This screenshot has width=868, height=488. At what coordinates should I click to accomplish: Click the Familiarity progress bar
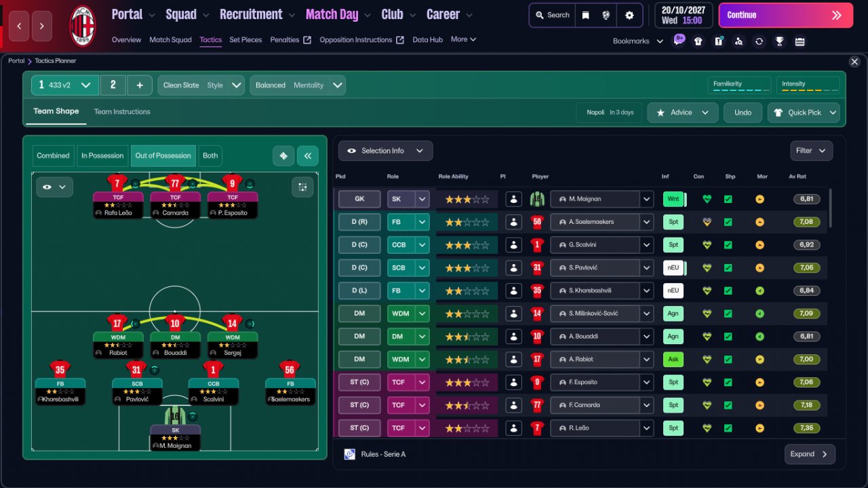(x=740, y=86)
